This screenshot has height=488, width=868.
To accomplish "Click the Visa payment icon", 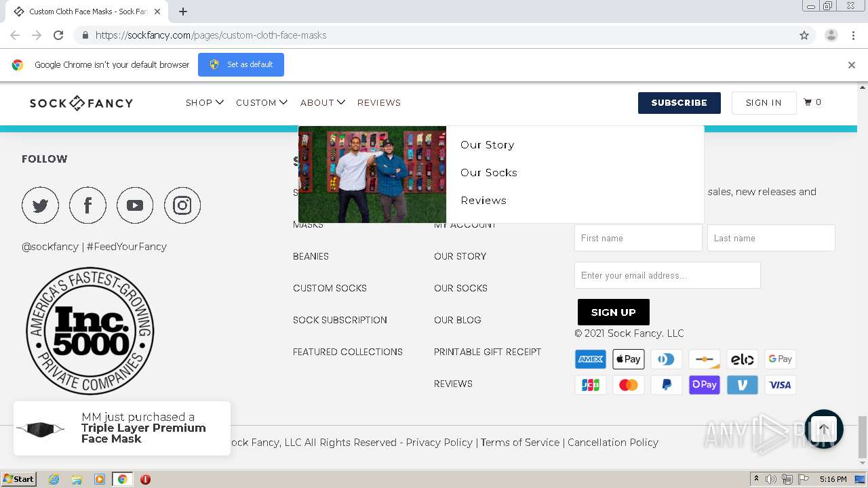I will click(x=781, y=385).
